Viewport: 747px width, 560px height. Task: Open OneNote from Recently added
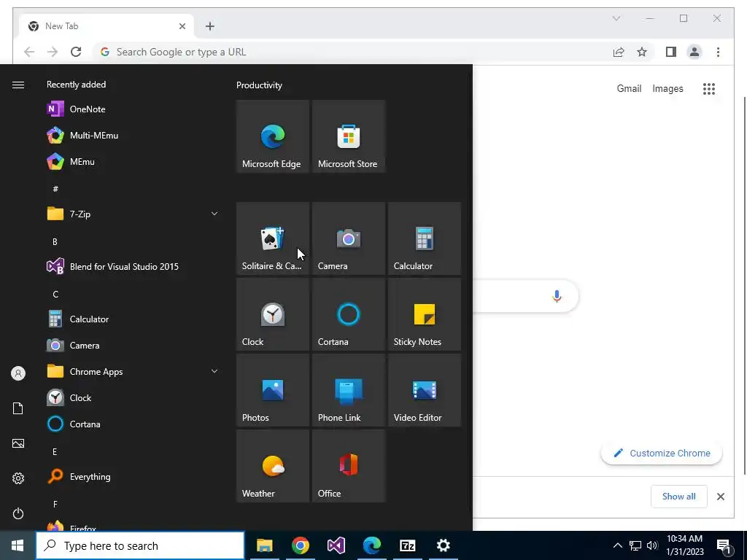point(133,109)
